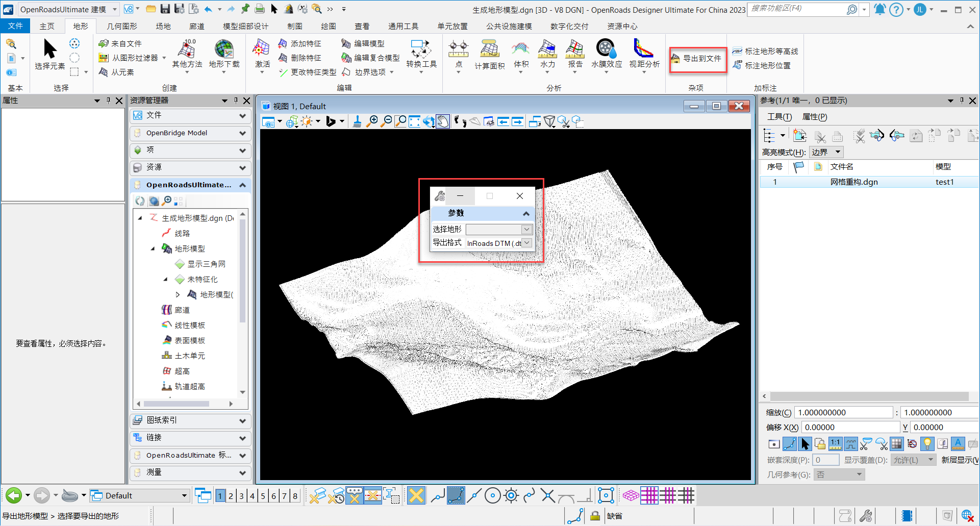This screenshot has width=980, height=526.
Task: Click the 体积 volume analysis icon
Action: click(x=520, y=54)
